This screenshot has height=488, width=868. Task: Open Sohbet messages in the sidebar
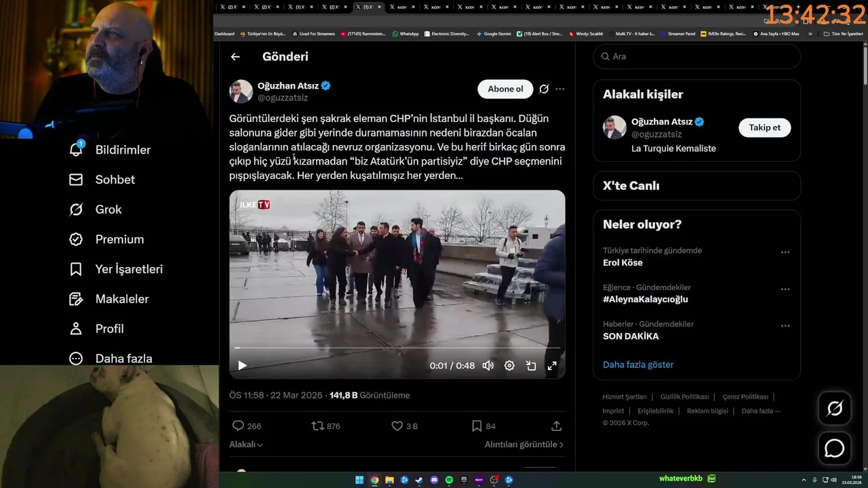coord(102,180)
